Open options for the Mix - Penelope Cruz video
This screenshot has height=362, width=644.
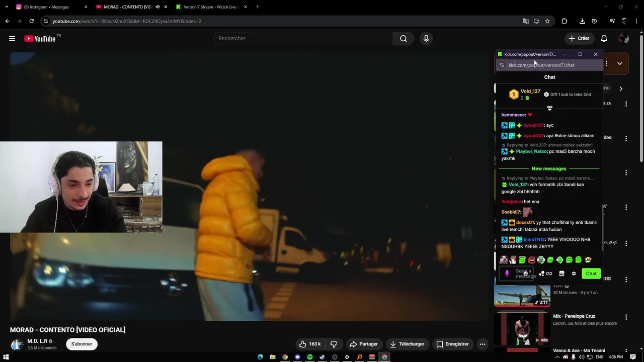click(626, 317)
